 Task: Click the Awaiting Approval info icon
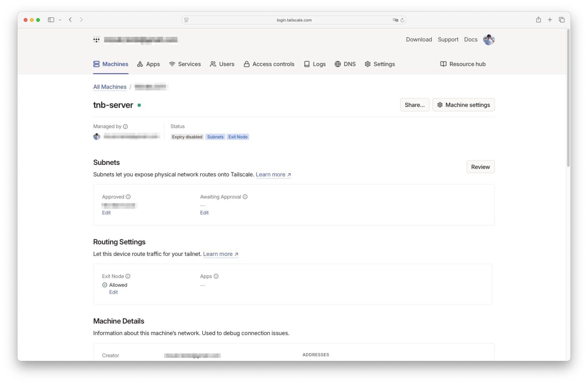[x=245, y=197]
